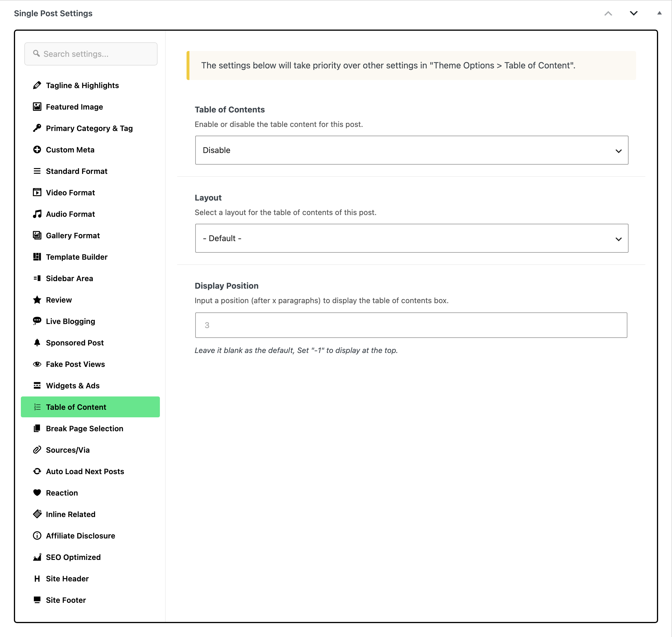Image resolution: width=672 pixels, height=637 pixels.
Task: Open the Layout Default dropdown
Action: click(x=411, y=238)
